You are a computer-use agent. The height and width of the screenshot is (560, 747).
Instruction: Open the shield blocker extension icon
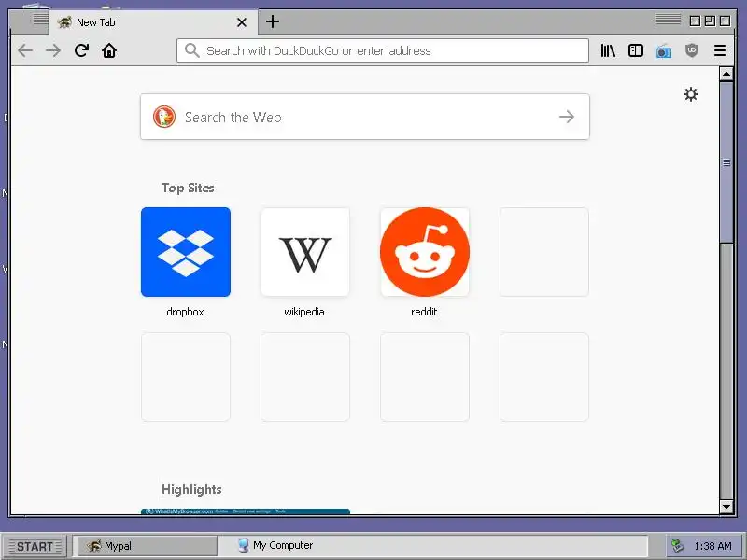pyautogui.click(x=692, y=50)
